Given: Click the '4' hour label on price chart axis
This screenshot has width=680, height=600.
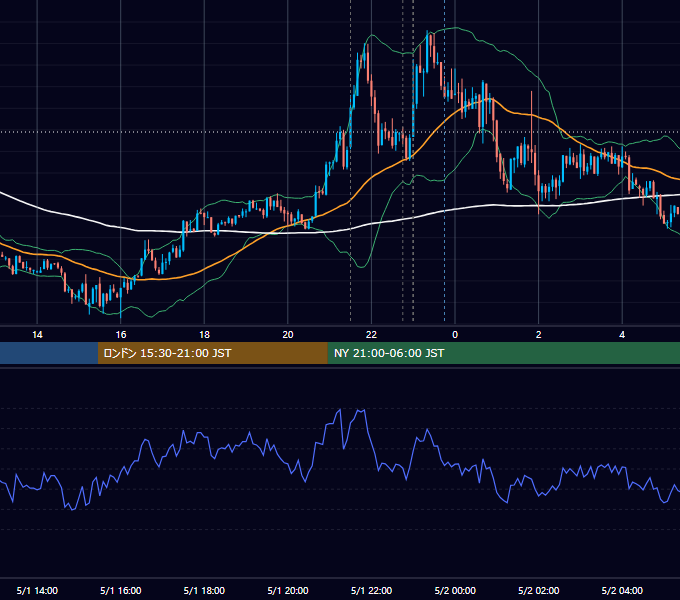Looking at the screenshot, I should coord(622,335).
